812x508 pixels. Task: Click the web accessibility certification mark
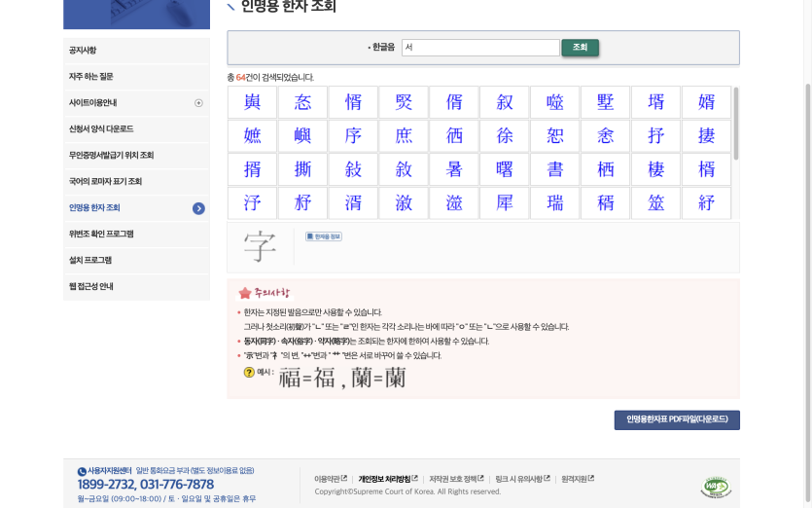click(x=716, y=488)
